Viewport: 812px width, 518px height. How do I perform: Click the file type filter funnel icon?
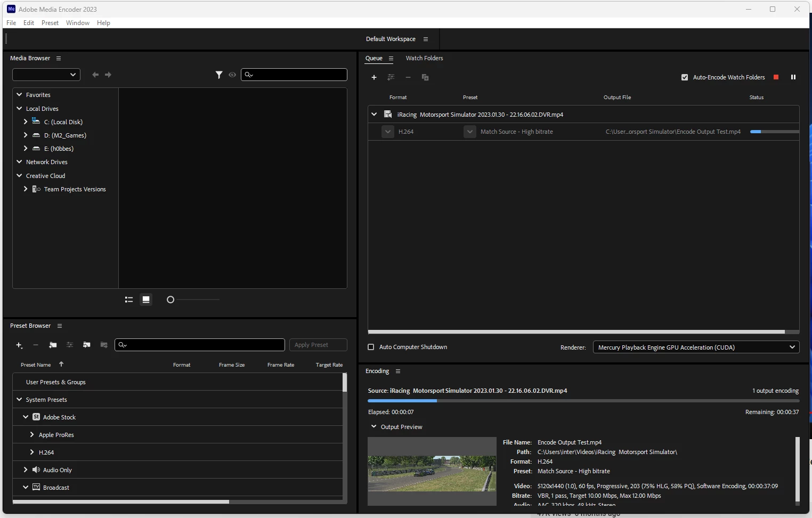click(219, 75)
